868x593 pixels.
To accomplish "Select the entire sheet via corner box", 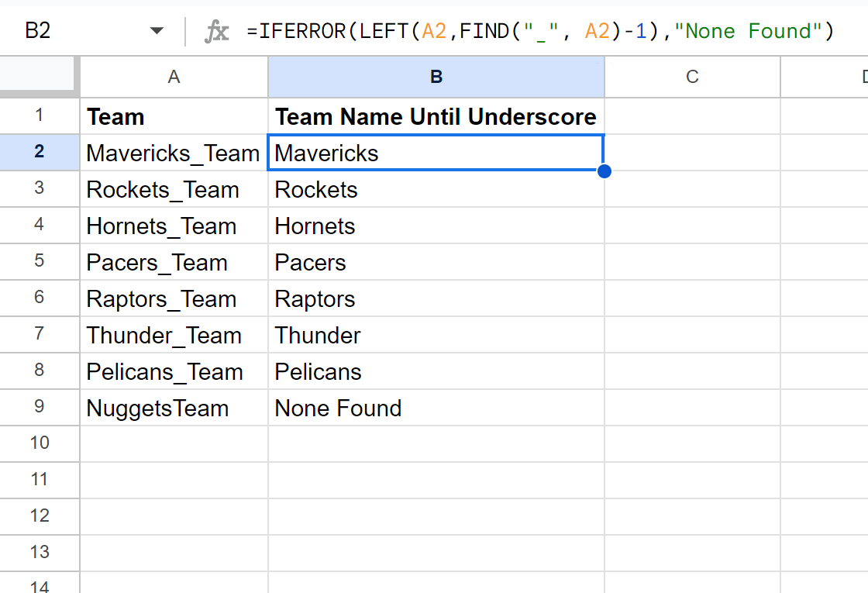I will pyautogui.click(x=39, y=77).
